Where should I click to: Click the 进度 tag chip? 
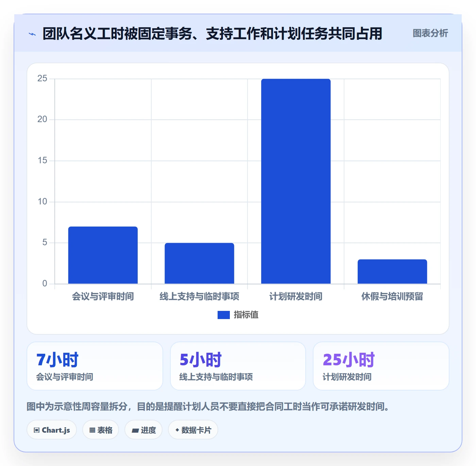pos(143,430)
